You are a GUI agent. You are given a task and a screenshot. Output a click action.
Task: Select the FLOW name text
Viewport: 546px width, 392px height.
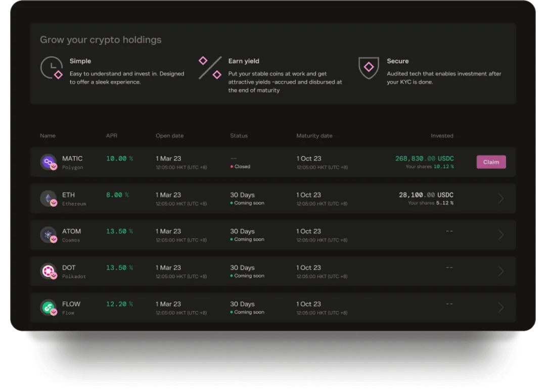(71, 304)
